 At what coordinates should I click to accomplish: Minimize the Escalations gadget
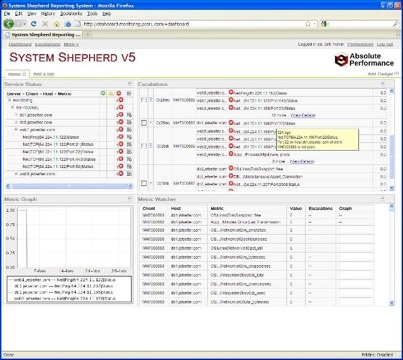click(x=383, y=84)
